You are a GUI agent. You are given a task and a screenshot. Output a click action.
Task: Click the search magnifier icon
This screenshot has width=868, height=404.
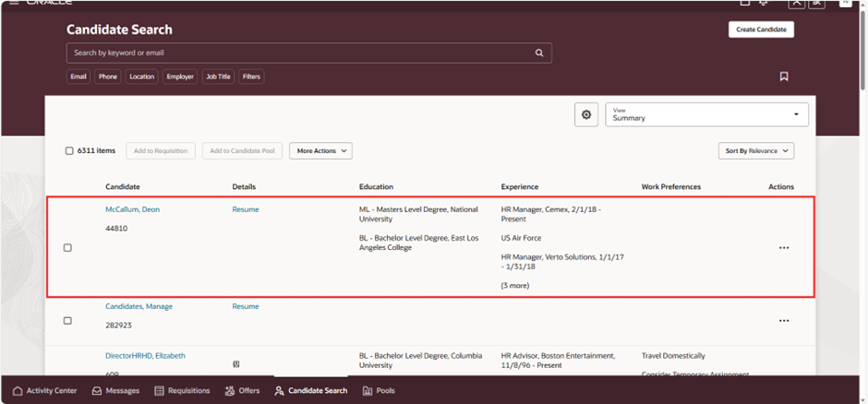(x=538, y=53)
